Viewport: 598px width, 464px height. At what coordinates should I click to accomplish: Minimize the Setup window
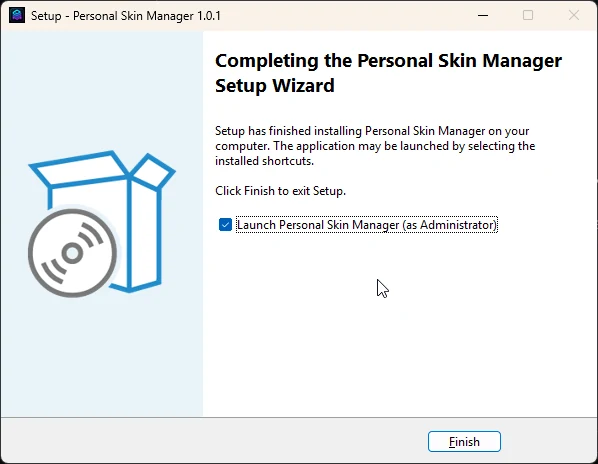tap(483, 16)
